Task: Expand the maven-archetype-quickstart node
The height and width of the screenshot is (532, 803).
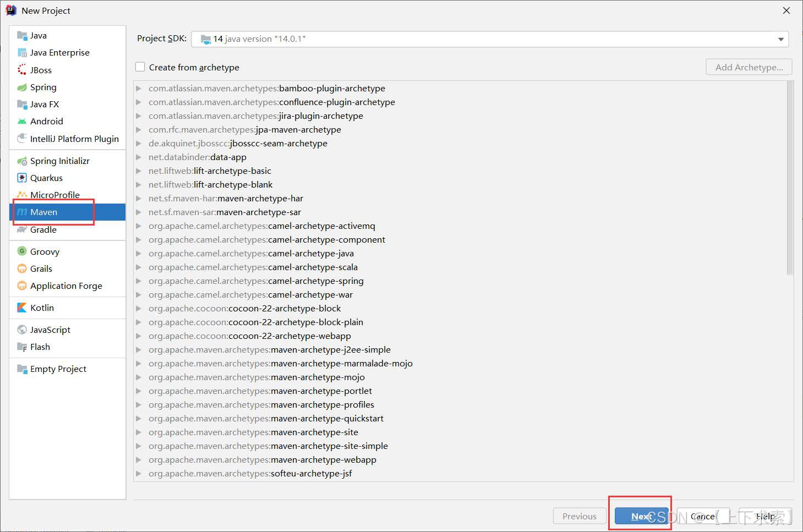Action: coord(139,419)
